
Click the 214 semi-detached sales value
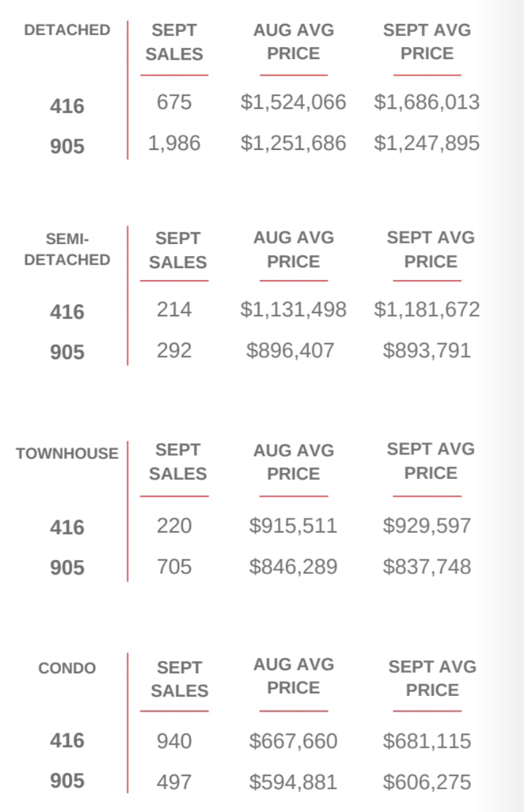(174, 309)
